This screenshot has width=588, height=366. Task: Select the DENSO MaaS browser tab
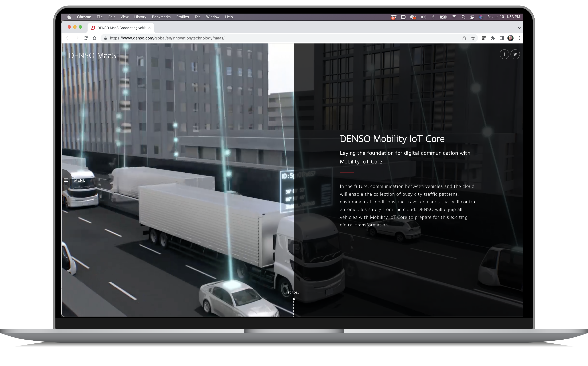click(x=121, y=28)
